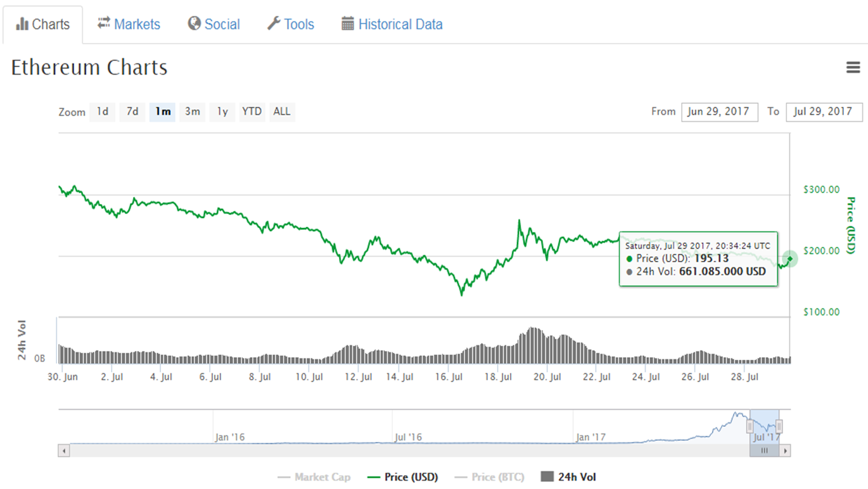Click tooltip volume 661.085.000 USD
Screen dimensions: 868x489
[723, 272]
